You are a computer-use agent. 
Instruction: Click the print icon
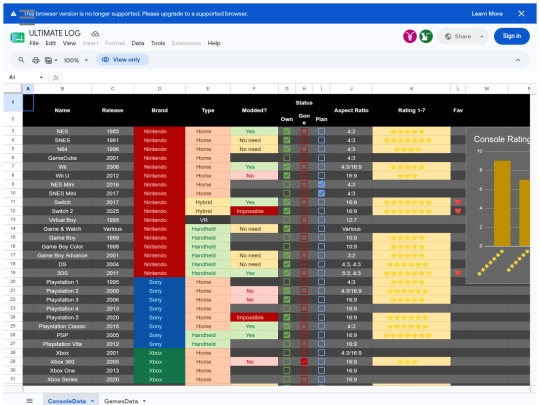pyautogui.click(x=35, y=60)
